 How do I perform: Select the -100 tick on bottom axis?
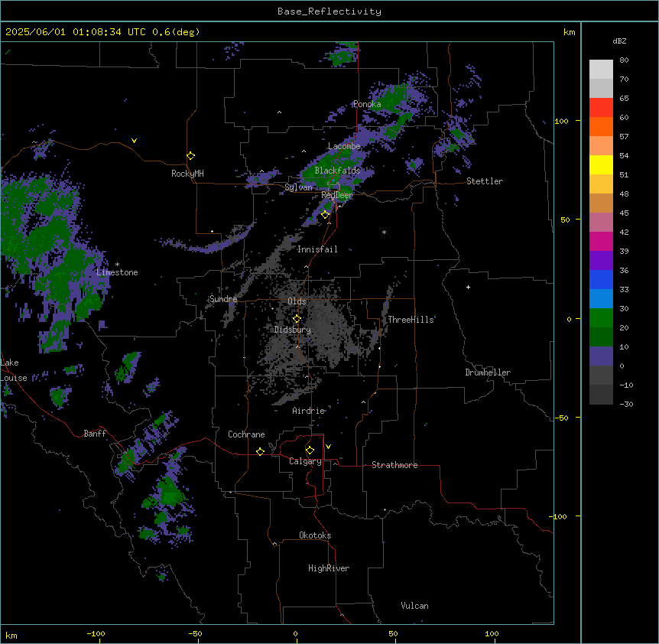point(96,633)
